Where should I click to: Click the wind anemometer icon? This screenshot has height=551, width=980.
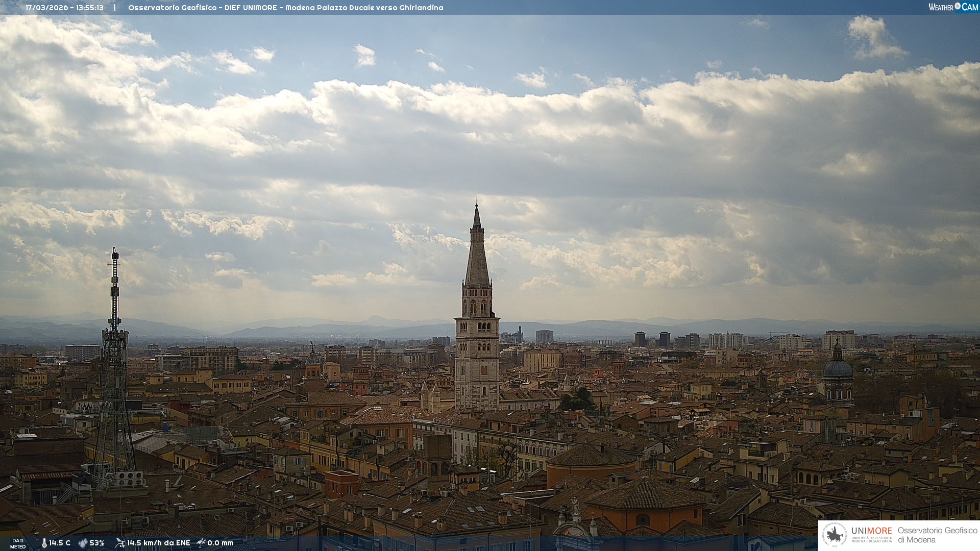click(120, 543)
